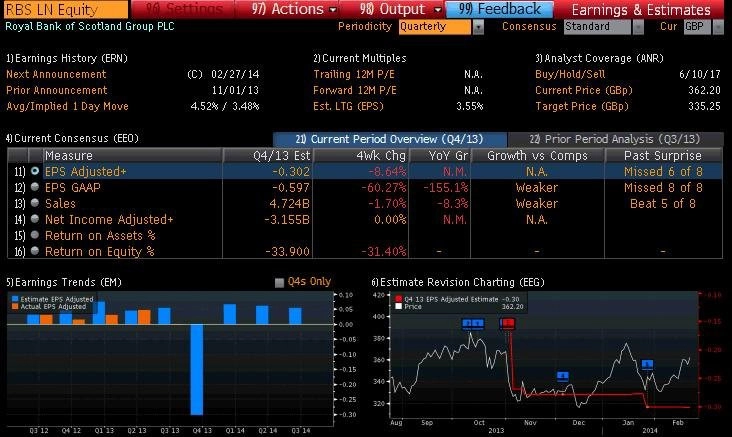The width and height of the screenshot is (732, 437).
Task: Click 'Missed 8 of 8' in EPS GAAP row
Action: (663, 188)
